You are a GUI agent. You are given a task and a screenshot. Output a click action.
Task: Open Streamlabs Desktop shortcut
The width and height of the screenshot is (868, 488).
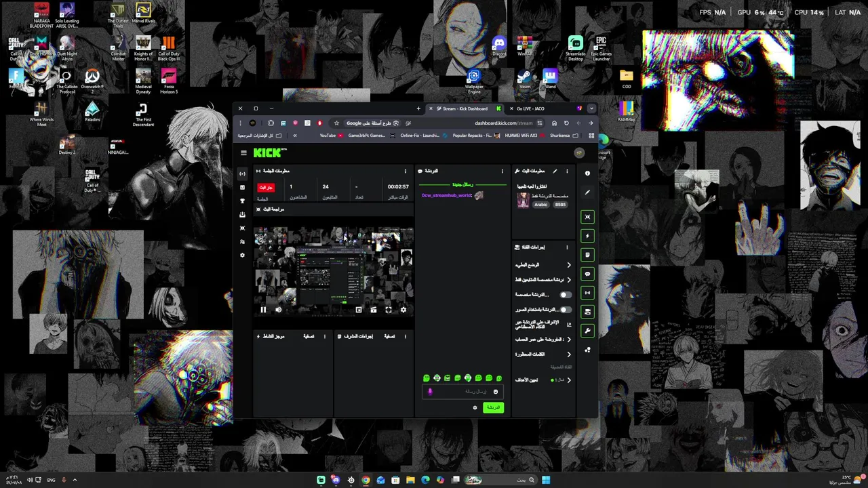coord(576,48)
